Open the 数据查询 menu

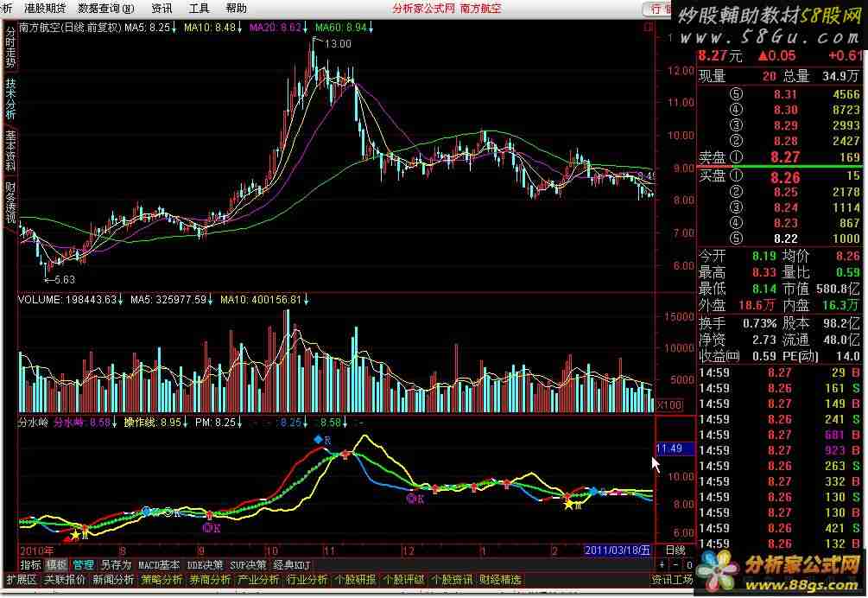pyautogui.click(x=106, y=9)
